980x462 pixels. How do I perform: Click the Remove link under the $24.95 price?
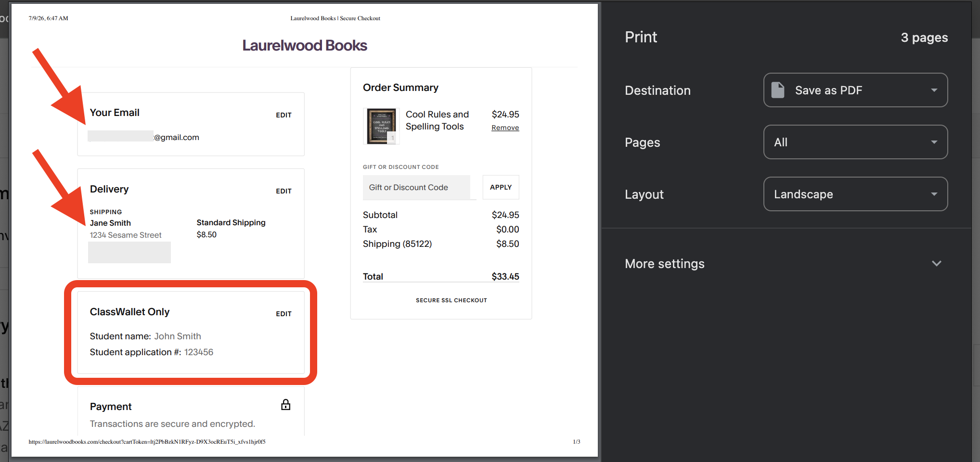pos(505,128)
